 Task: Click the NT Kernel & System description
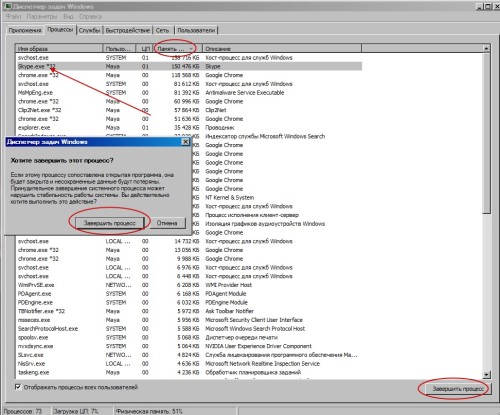[x=229, y=197]
